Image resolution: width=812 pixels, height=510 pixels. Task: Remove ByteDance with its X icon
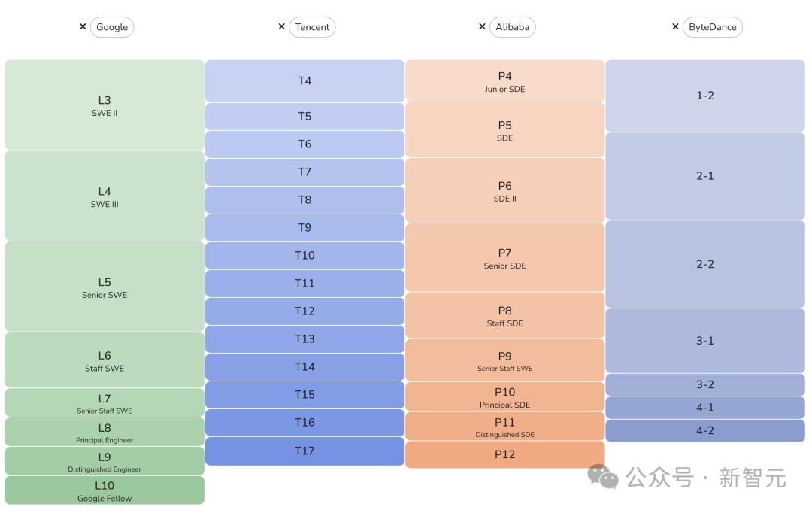coord(675,26)
